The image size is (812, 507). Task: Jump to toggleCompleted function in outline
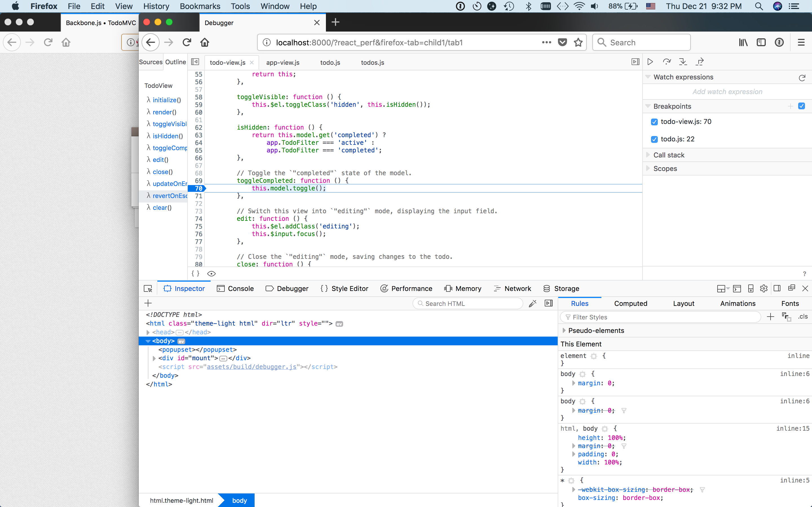pos(170,148)
